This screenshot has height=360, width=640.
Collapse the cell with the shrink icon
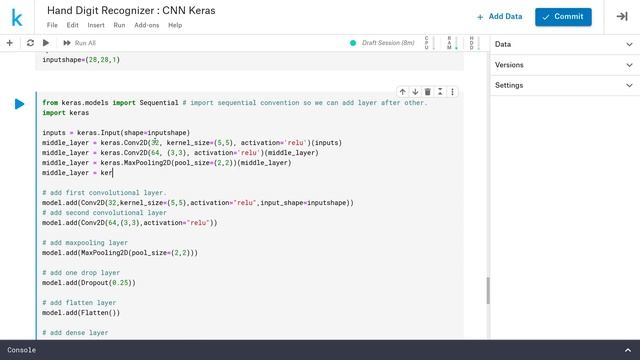[x=440, y=92]
